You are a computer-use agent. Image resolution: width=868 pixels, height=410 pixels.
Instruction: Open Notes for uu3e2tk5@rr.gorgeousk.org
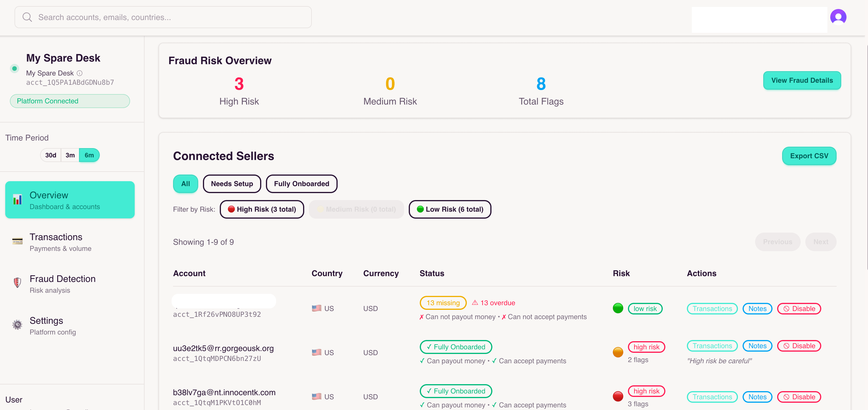(757, 346)
